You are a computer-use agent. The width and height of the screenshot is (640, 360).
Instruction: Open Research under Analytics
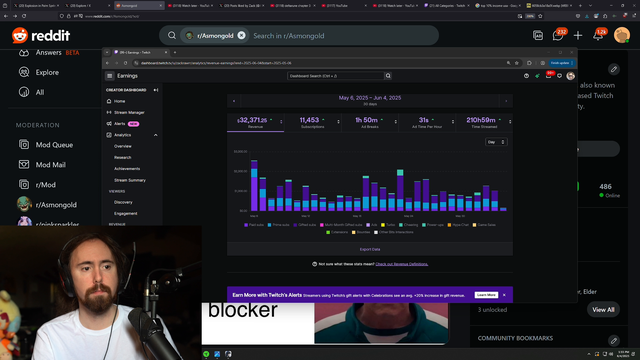tap(122, 158)
